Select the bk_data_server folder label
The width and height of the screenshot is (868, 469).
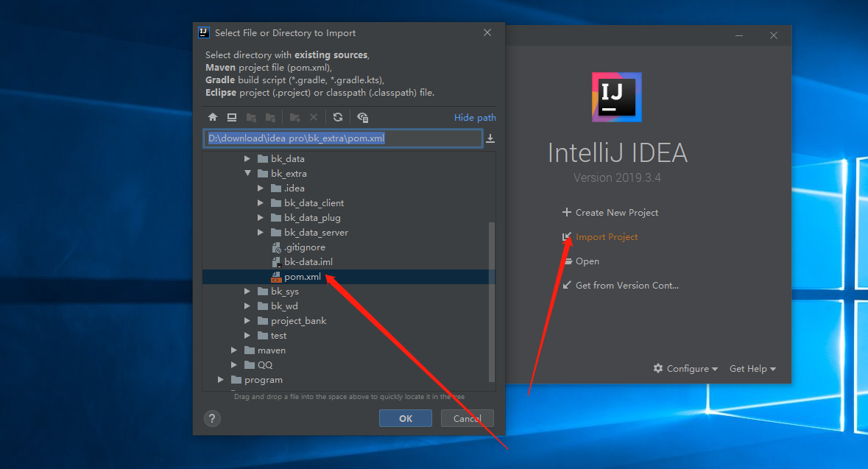316,233
